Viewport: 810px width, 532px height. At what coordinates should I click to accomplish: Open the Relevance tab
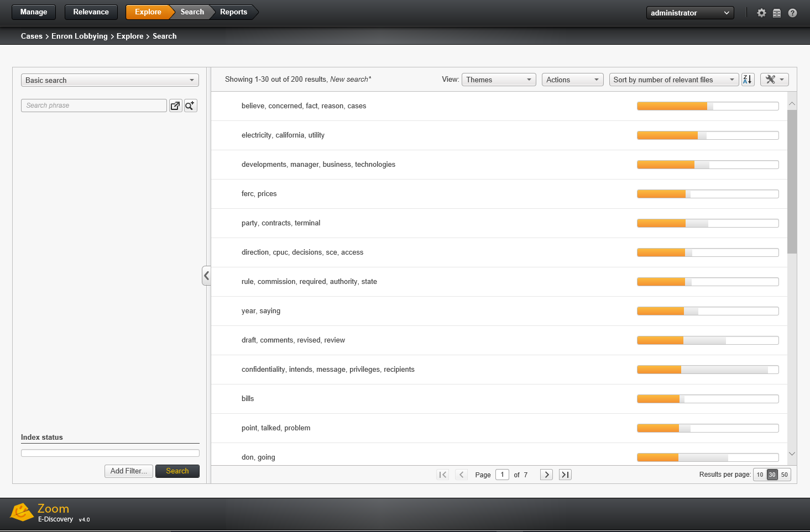91,12
